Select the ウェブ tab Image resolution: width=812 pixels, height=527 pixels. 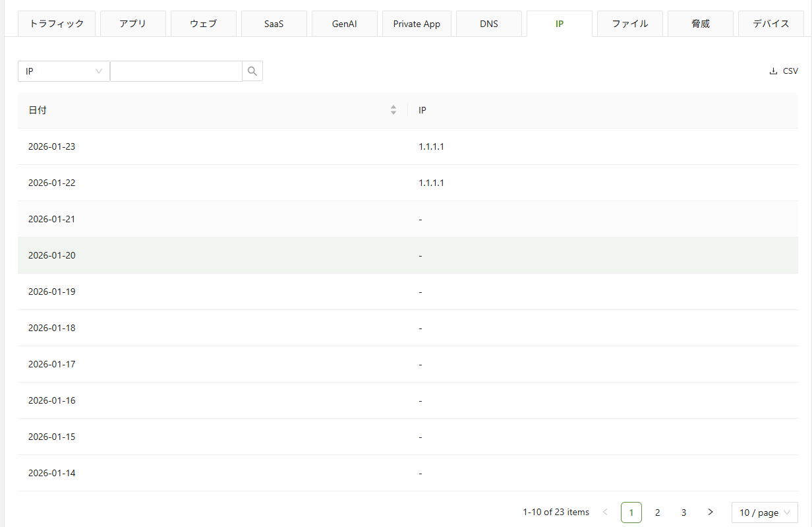click(203, 24)
